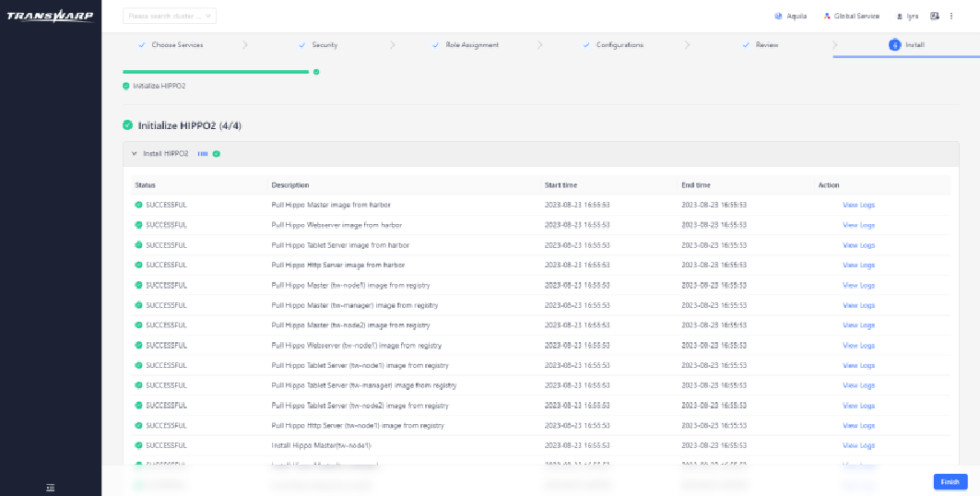View logs for Hippo Master (tw-node1) registry pull
The height and width of the screenshot is (496, 980).
(x=858, y=285)
